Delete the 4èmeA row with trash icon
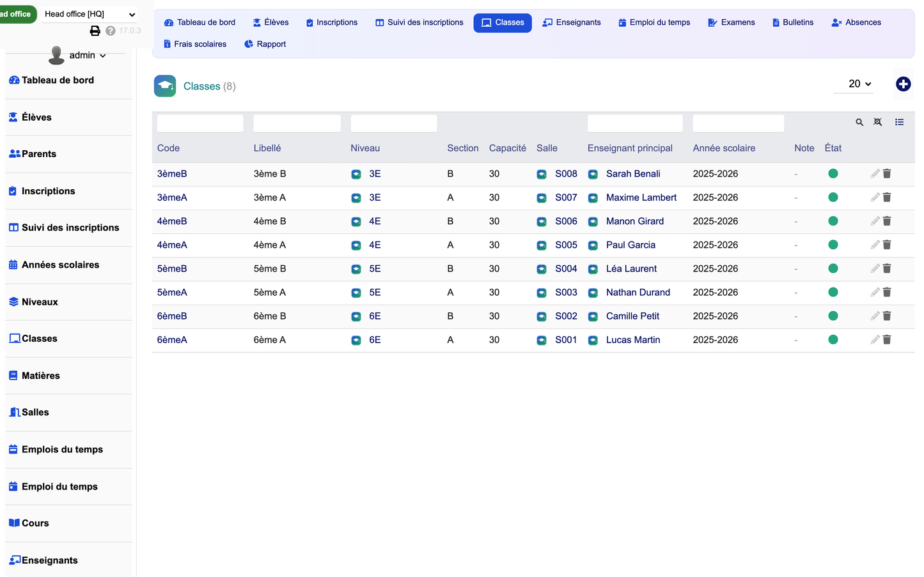This screenshot has height=577, width=924. [x=887, y=245]
